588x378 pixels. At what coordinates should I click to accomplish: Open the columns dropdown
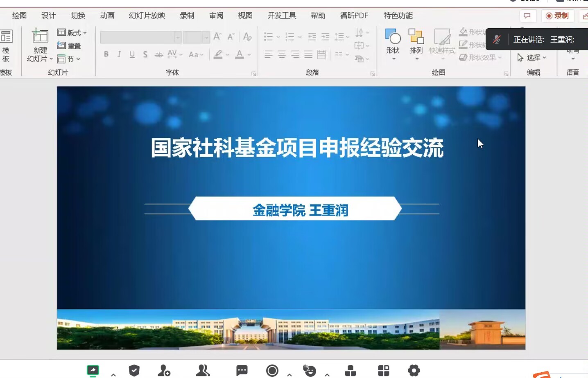pyautogui.click(x=342, y=54)
